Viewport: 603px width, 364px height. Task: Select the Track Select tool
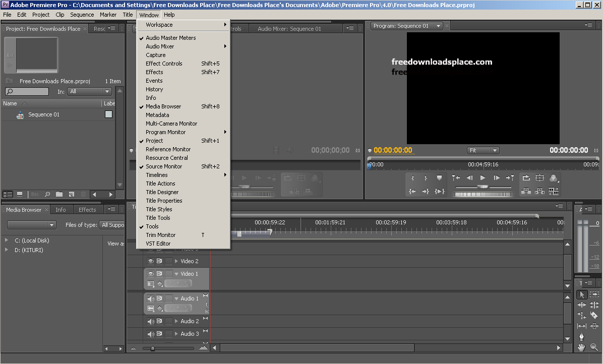coord(594,294)
